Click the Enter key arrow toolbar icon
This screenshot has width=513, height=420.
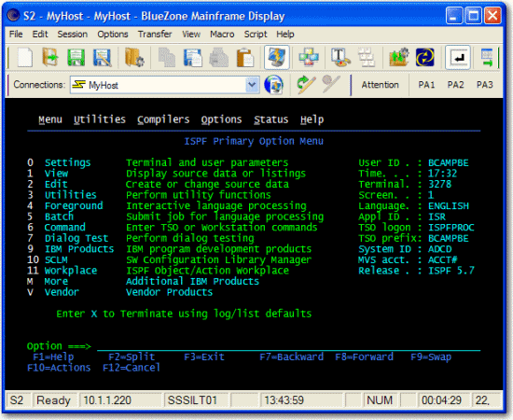click(458, 58)
